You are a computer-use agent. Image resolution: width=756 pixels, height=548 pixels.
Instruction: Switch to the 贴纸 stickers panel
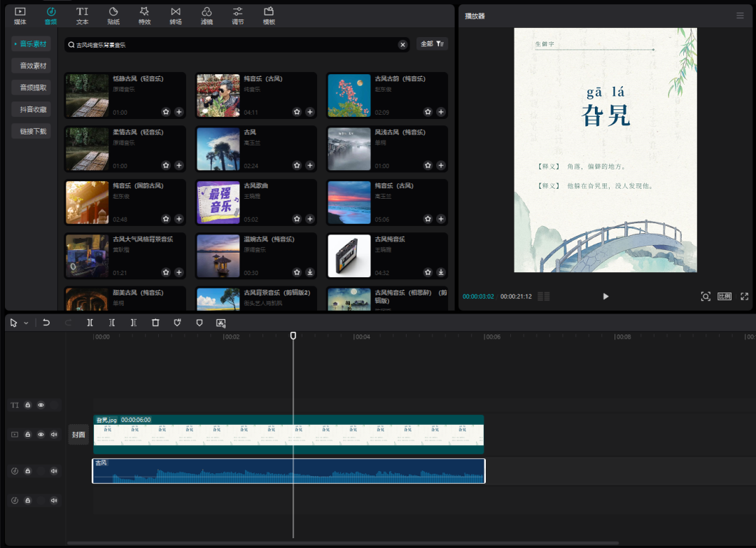click(x=113, y=15)
